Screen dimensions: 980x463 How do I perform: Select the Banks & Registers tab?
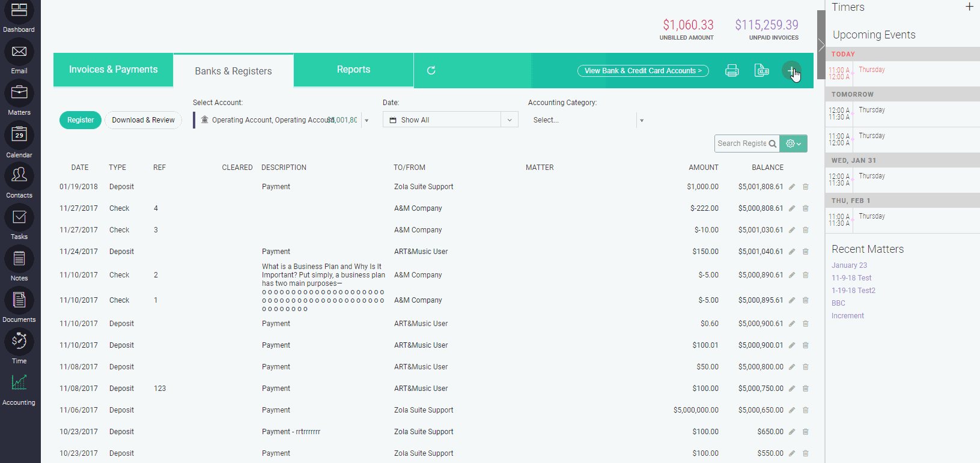(x=233, y=71)
